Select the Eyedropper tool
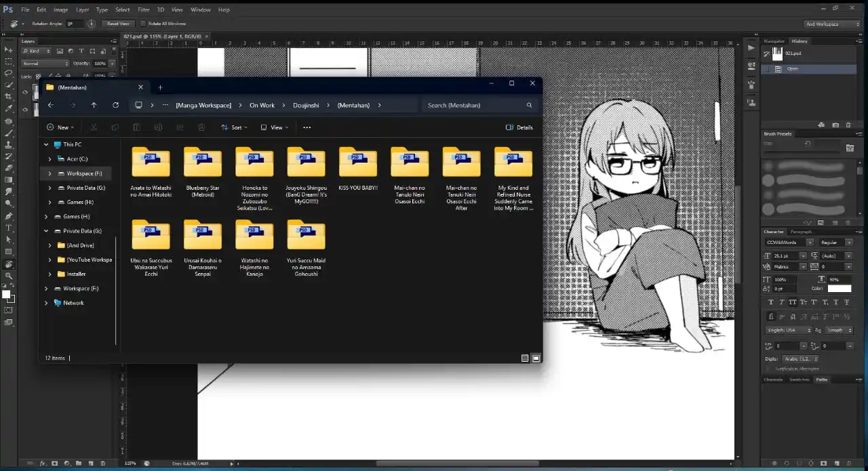The height and width of the screenshot is (471, 868). [9, 108]
